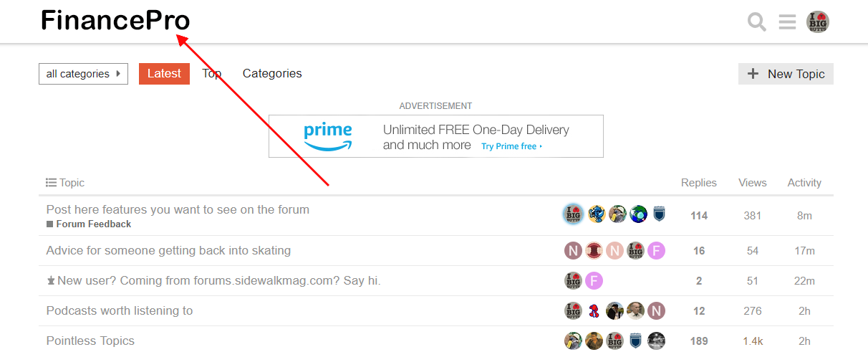The height and width of the screenshot is (352, 868).
Task: Open the pinned 'New user?' topic
Action: click(218, 281)
